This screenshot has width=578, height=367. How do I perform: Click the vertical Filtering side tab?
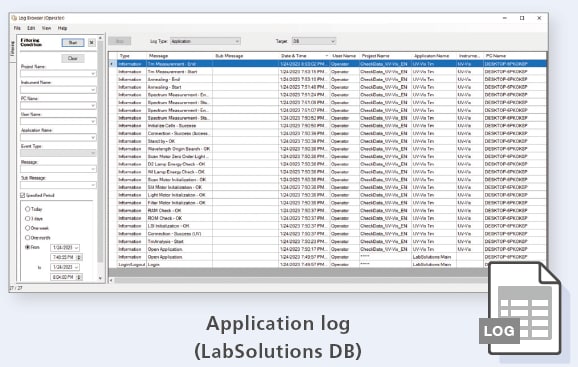13,49
